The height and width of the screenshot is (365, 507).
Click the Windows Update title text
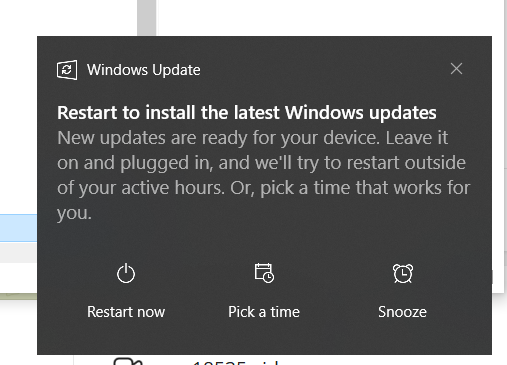click(x=144, y=70)
